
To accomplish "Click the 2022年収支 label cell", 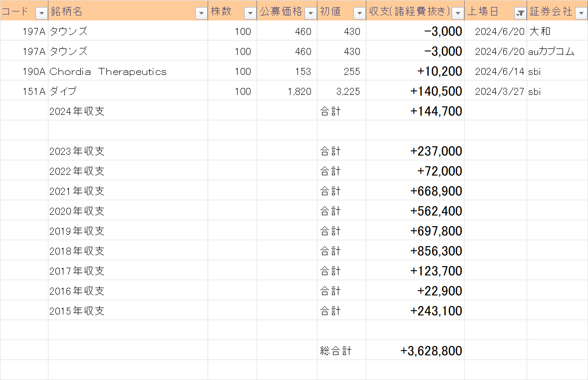I will tap(128, 171).
